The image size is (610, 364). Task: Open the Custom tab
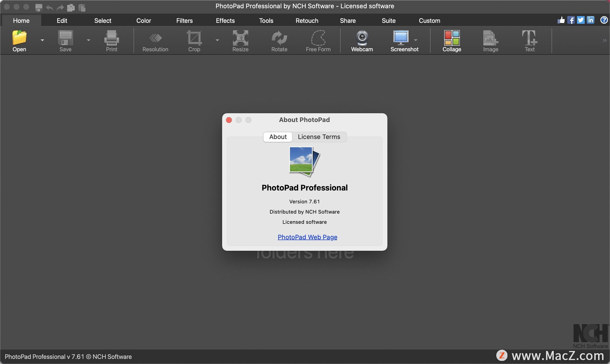430,21
